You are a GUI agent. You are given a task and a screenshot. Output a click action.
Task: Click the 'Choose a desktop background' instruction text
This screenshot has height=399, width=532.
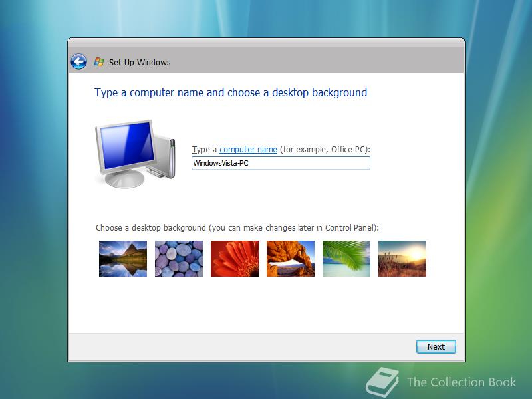[237, 227]
